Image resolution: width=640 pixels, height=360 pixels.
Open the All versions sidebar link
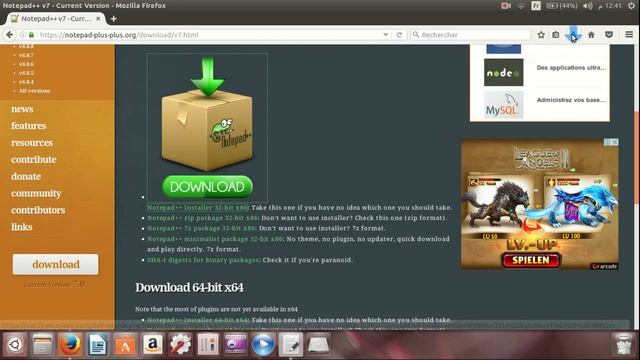tap(34, 91)
